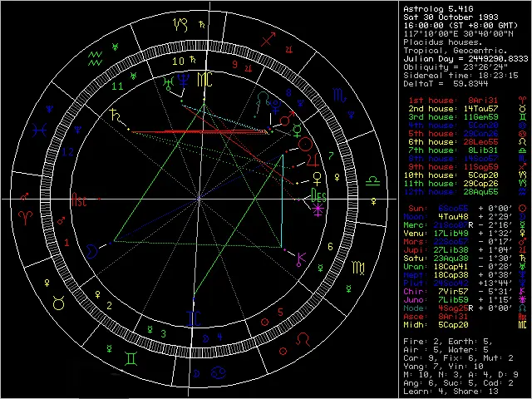Pick the red Leo glyph on the wheel's outer ring
The image size is (532, 399).
pos(303,339)
